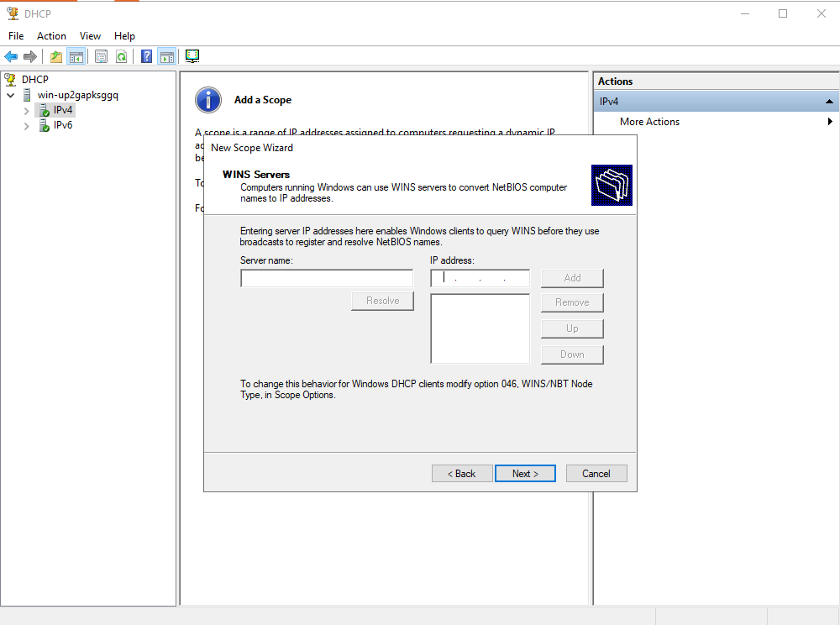
Task: Expand the IPv4 tree node
Action: coord(26,110)
